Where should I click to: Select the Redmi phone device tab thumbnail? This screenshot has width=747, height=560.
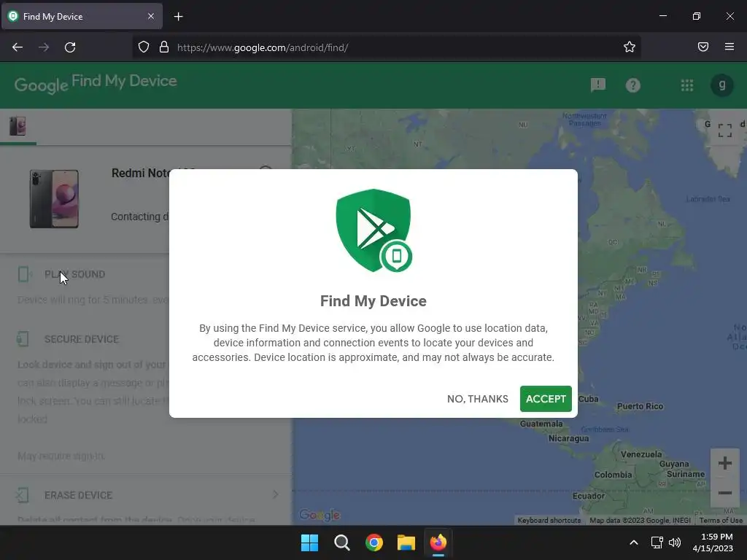click(18, 126)
